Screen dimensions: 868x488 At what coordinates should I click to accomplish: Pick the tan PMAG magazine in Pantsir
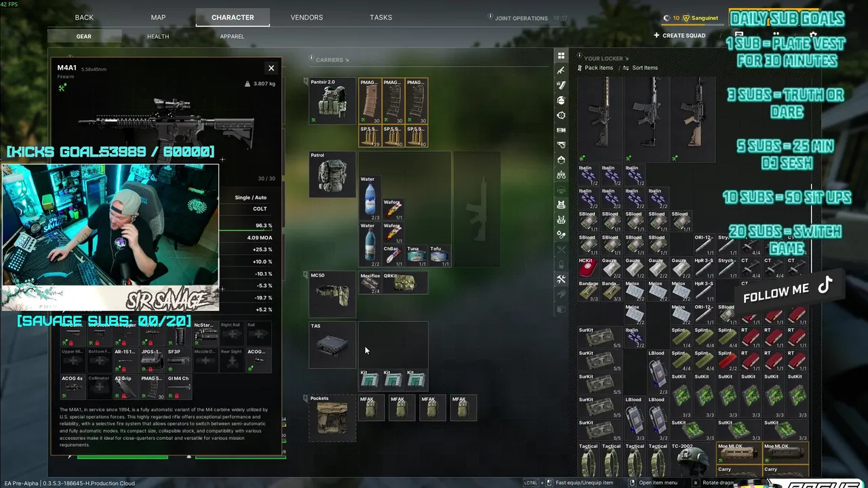[370, 101]
